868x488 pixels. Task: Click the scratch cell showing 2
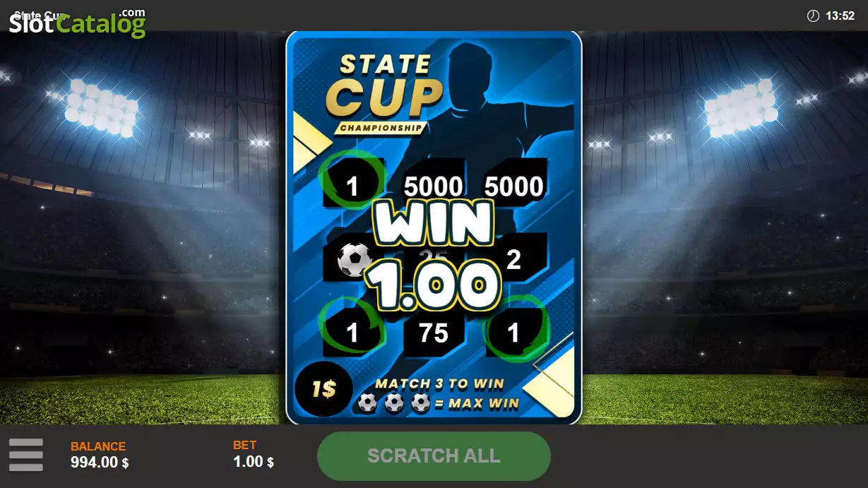coord(515,259)
